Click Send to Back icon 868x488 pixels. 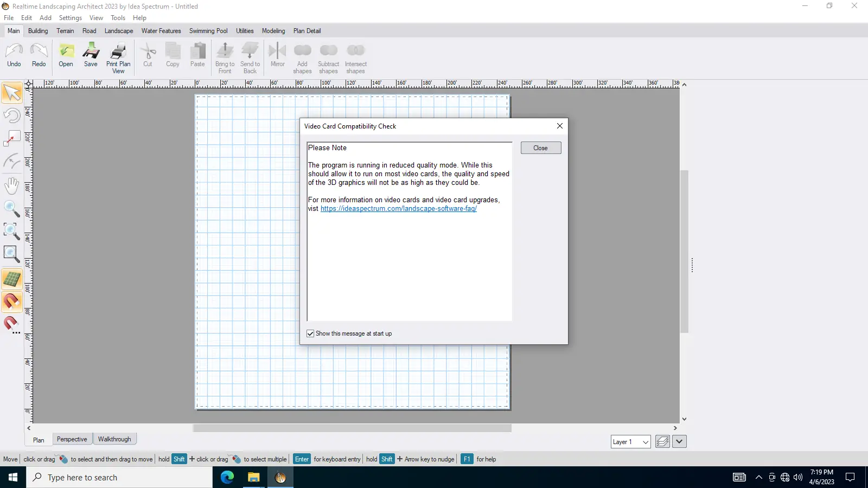250,58
